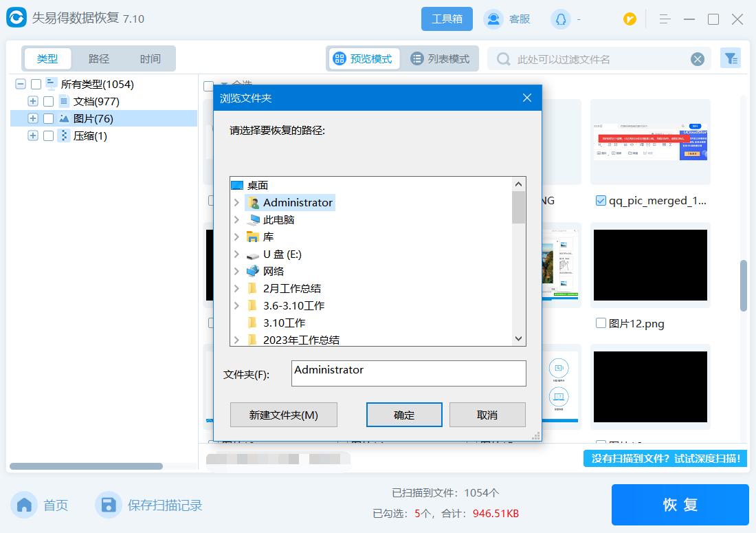Open the 工具箱 toolbox

(447, 19)
